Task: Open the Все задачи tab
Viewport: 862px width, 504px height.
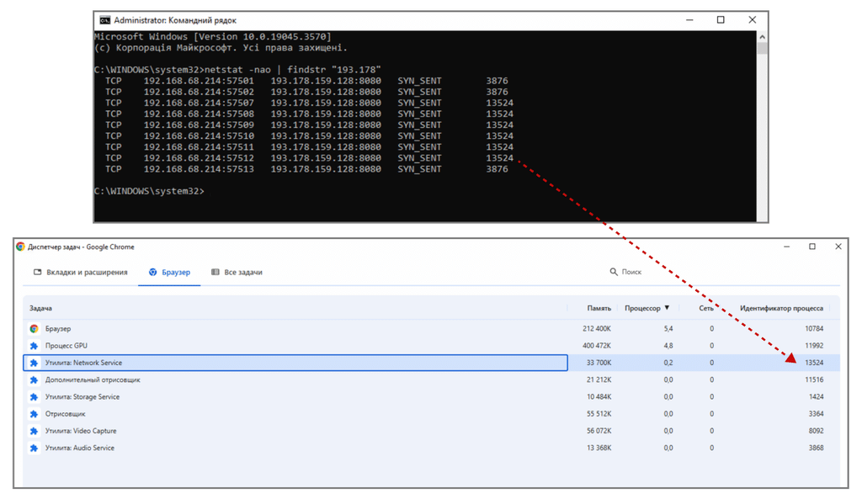Action: pyautogui.click(x=237, y=272)
